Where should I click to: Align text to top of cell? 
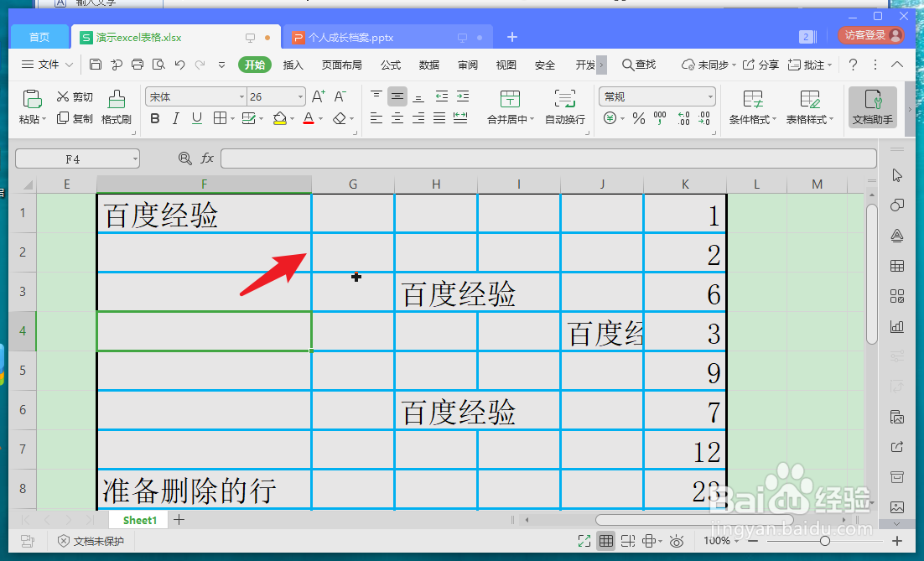click(376, 96)
